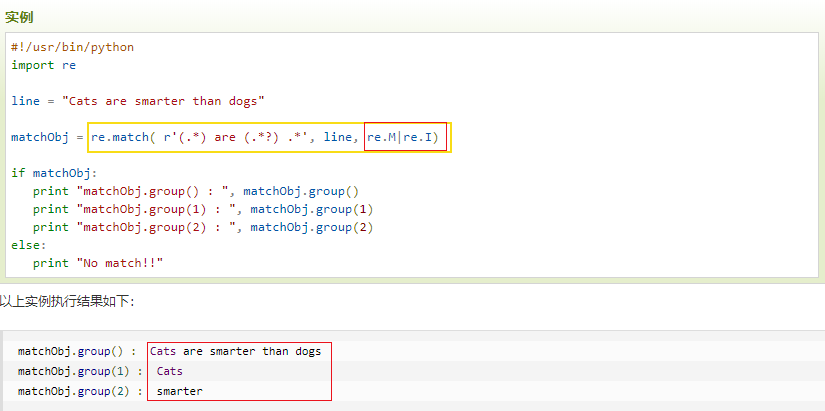Click the re.match( call text
The height and width of the screenshot is (411, 825).
tap(123, 138)
